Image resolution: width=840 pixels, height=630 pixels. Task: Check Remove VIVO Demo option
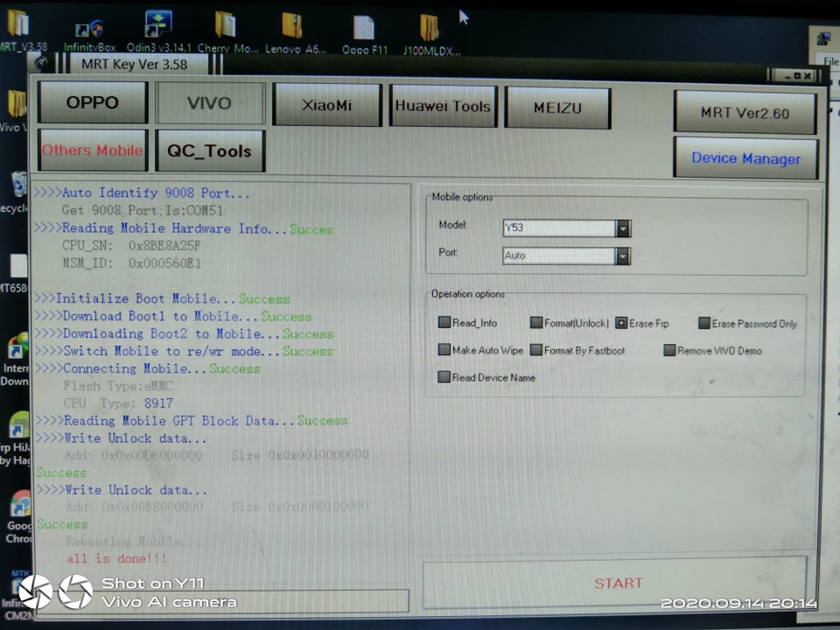[669, 350]
